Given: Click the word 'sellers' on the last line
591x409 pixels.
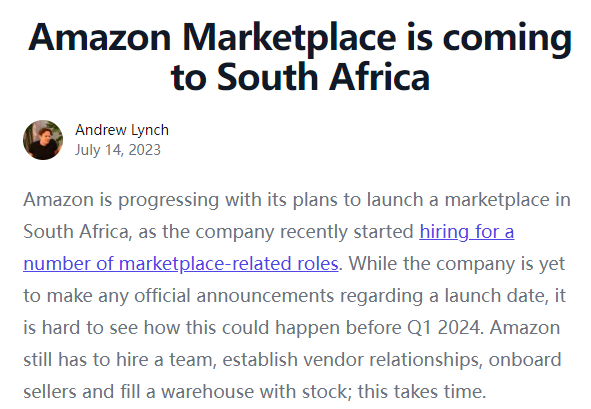Looking at the screenshot, I should click(x=49, y=392).
